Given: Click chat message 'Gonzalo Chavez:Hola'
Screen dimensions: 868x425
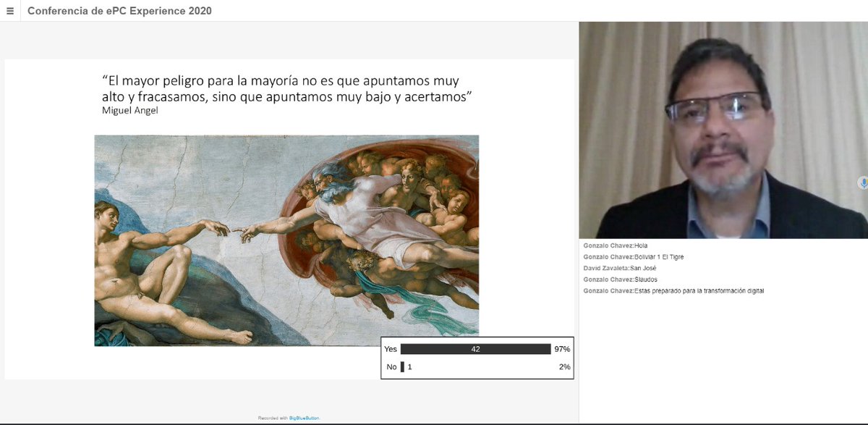Looking at the screenshot, I should (616, 245).
